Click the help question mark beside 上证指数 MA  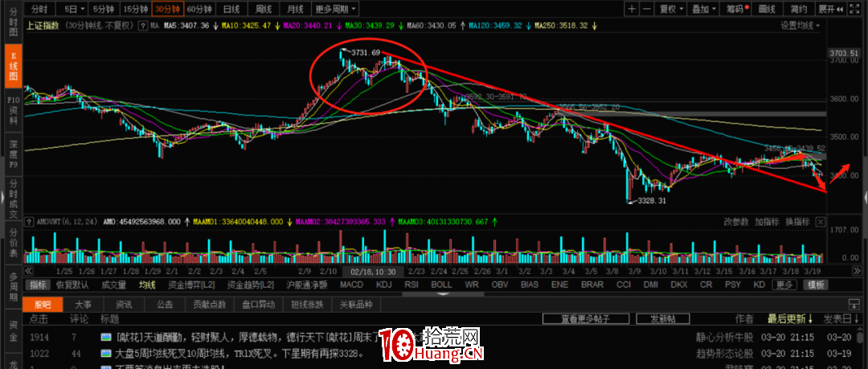[142, 26]
